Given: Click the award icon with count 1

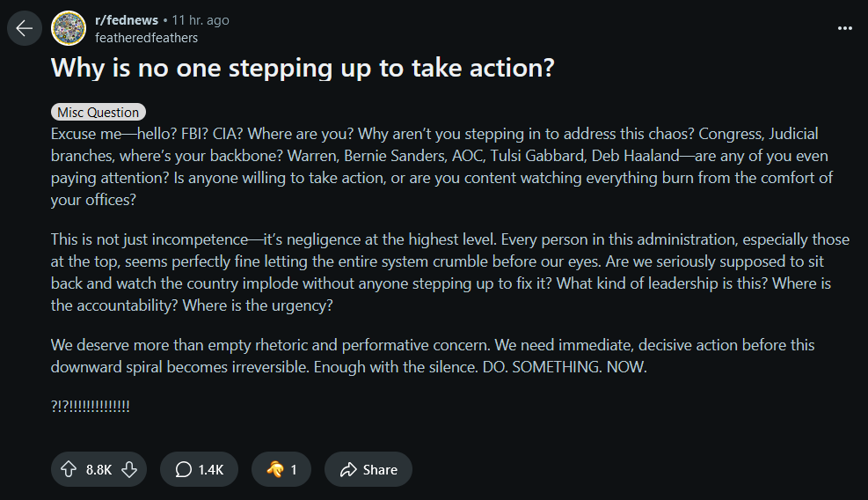Looking at the screenshot, I should (275, 469).
